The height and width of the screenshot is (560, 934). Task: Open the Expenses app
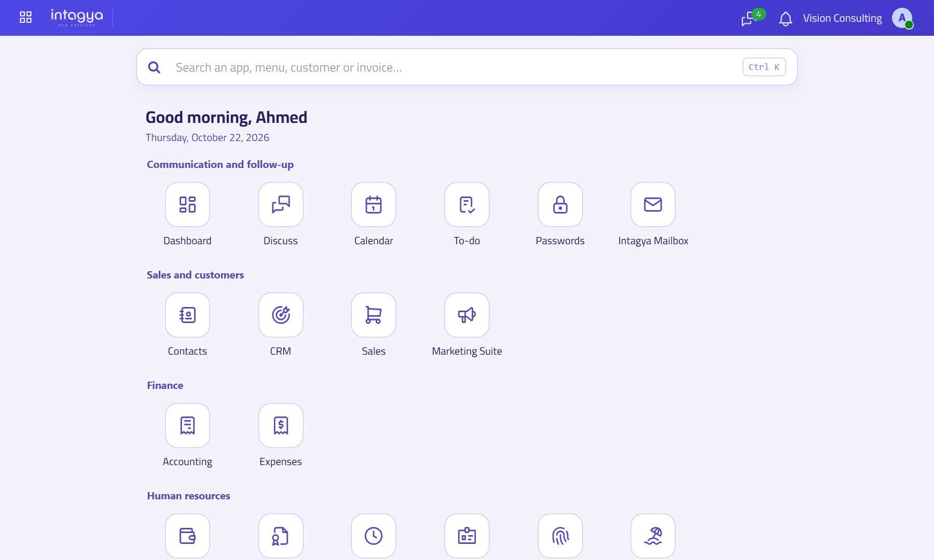[x=281, y=425]
